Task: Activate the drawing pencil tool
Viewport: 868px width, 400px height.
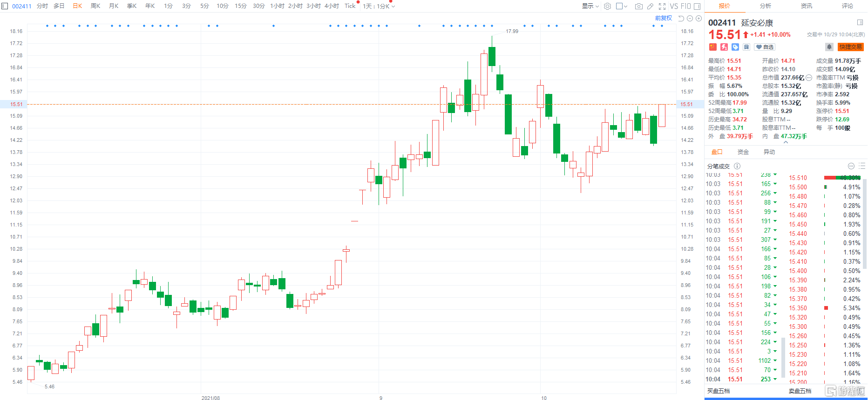Action: pyautogui.click(x=650, y=6)
